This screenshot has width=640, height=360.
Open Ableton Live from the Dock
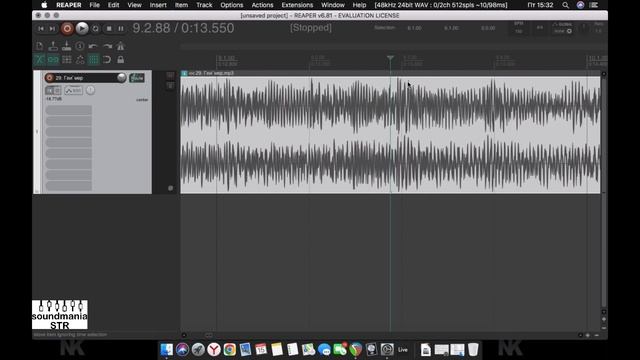point(403,349)
